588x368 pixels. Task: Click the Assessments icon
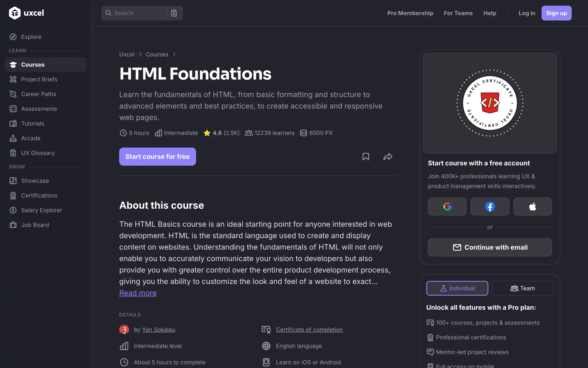point(13,109)
